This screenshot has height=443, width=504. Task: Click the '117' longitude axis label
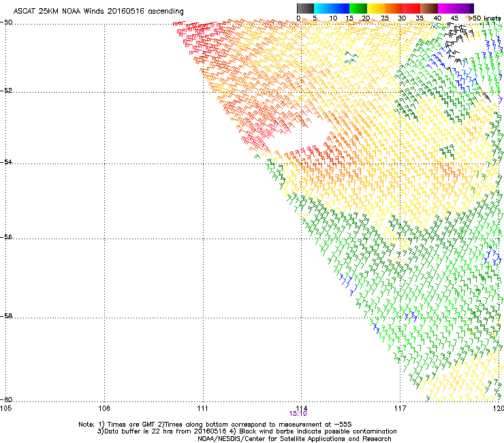pyautogui.click(x=400, y=408)
